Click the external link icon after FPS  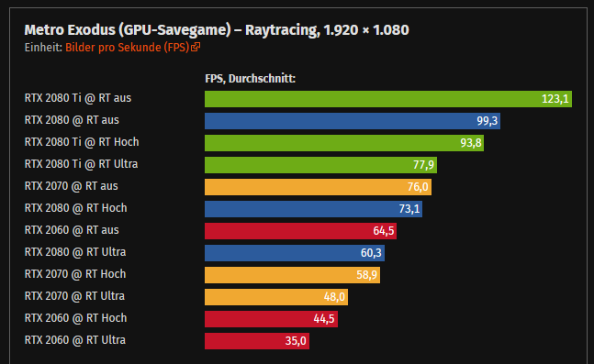(196, 47)
